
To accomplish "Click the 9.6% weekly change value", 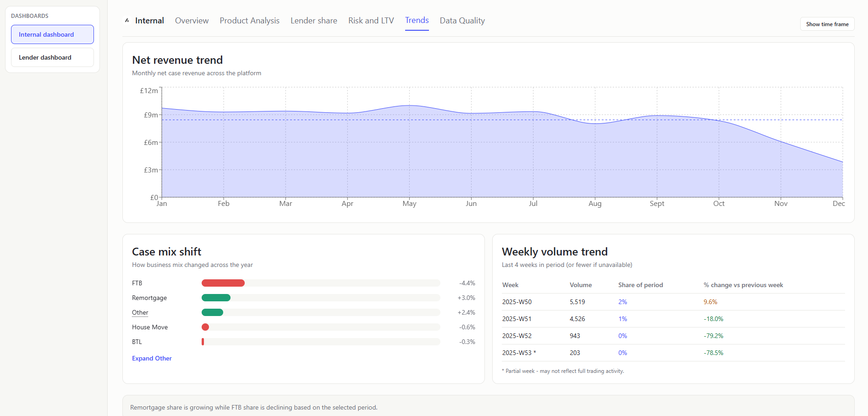I will [710, 302].
